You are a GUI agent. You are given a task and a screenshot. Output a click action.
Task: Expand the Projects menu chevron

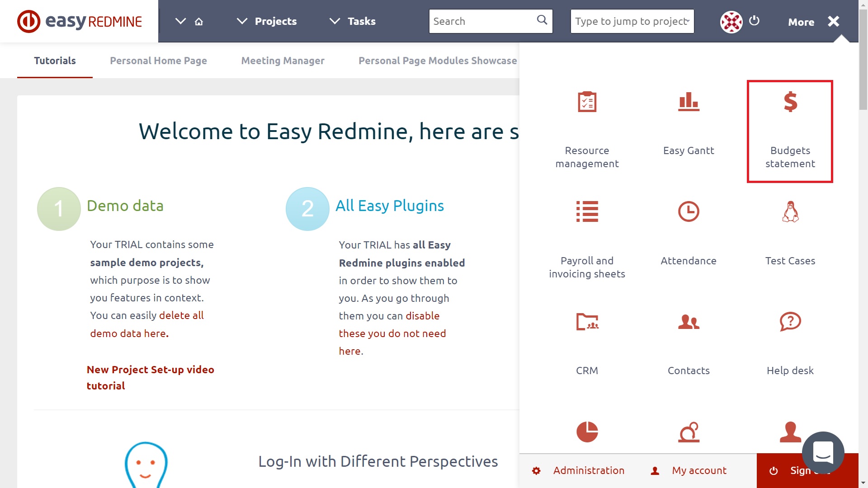(x=242, y=21)
